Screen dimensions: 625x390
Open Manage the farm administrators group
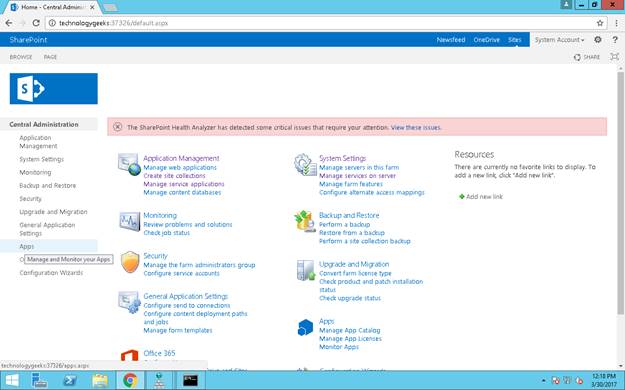199,265
